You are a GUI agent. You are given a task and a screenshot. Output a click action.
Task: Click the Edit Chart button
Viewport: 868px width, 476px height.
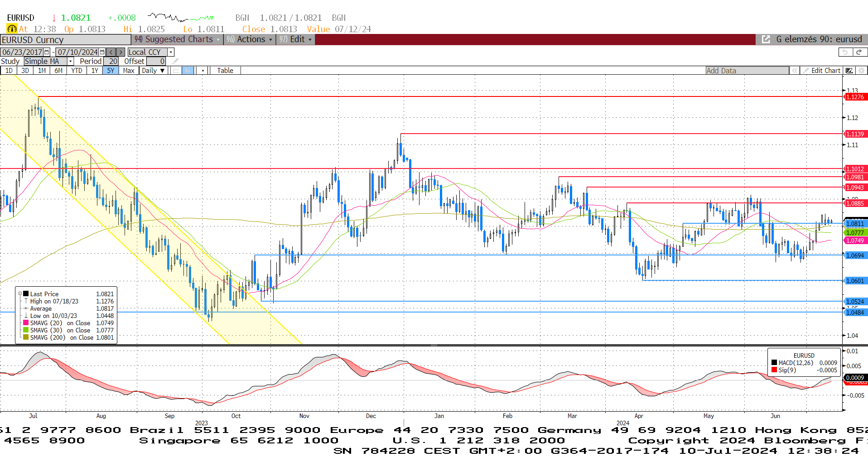pyautogui.click(x=821, y=70)
